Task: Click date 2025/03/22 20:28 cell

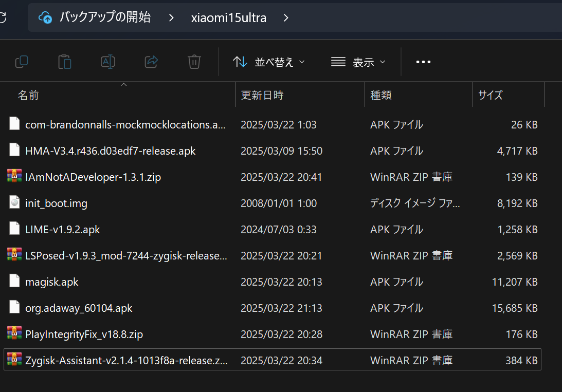Action: [282, 334]
